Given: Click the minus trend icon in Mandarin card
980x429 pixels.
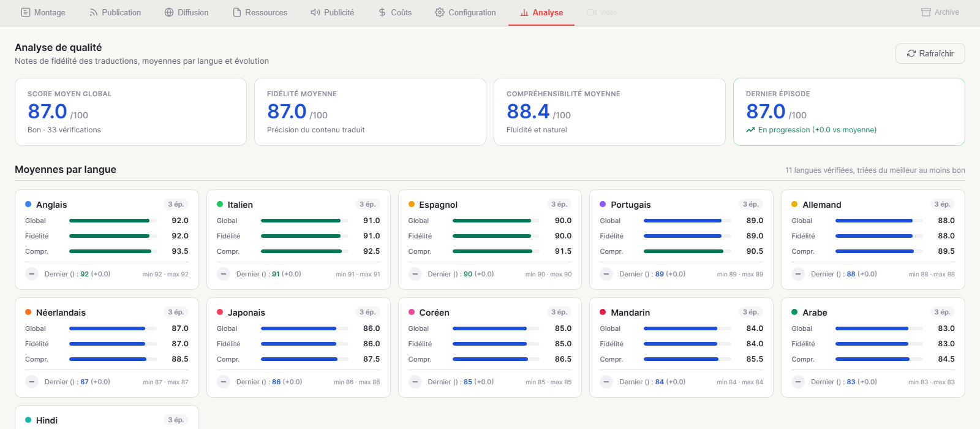Looking at the screenshot, I should pos(606,382).
